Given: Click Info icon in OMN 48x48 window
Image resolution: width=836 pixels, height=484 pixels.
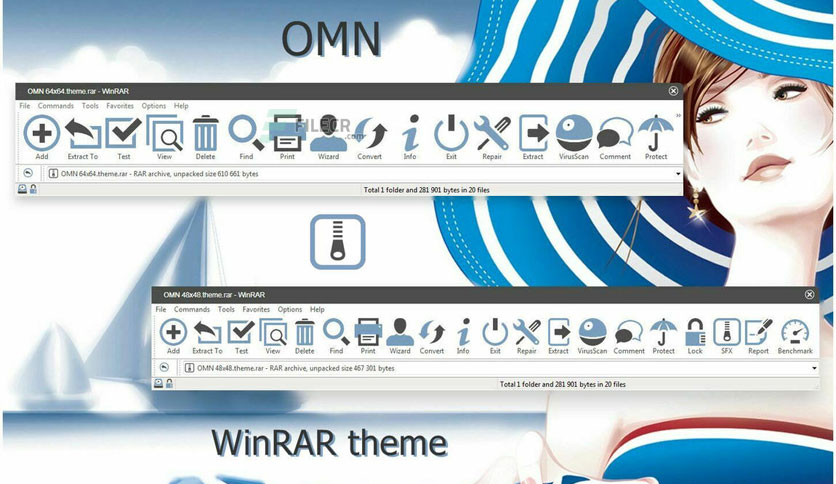Looking at the screenshot, I should (463, 332).
